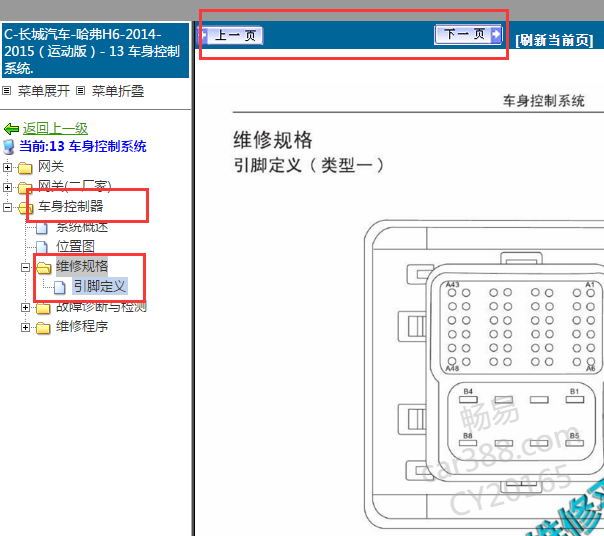Select the 网关(二厂家) tree item
This screenshot has height=536, width=604.
click(x=74, y=187)
